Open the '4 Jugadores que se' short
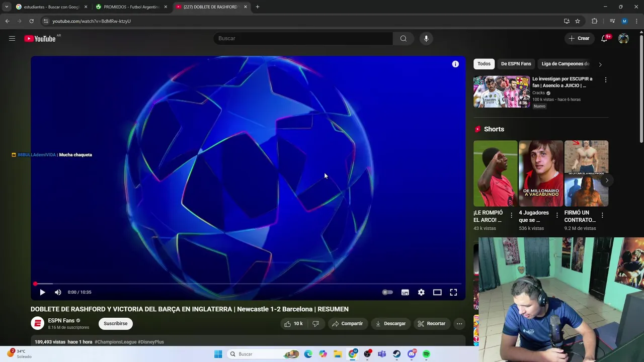 (x=541, y=173)
